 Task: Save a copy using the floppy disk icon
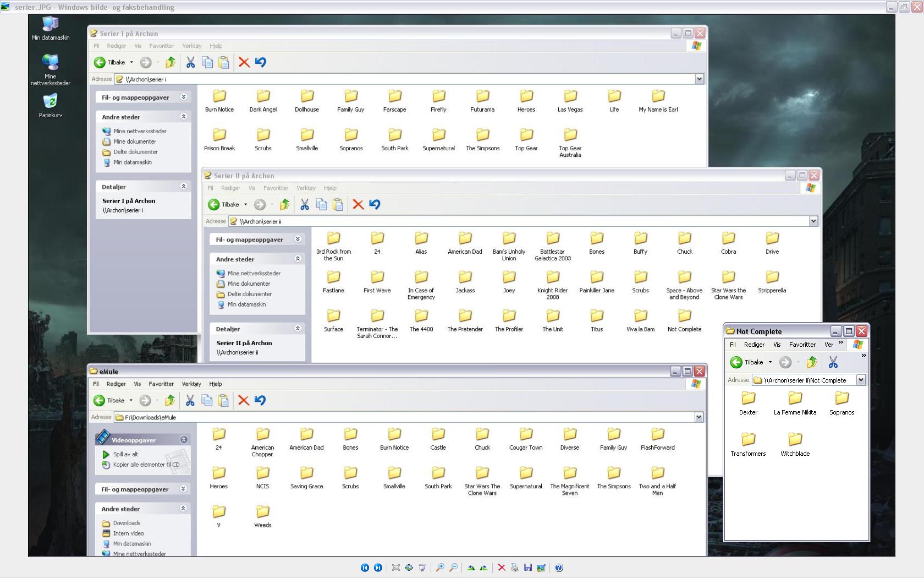click(x=528, y=568)
